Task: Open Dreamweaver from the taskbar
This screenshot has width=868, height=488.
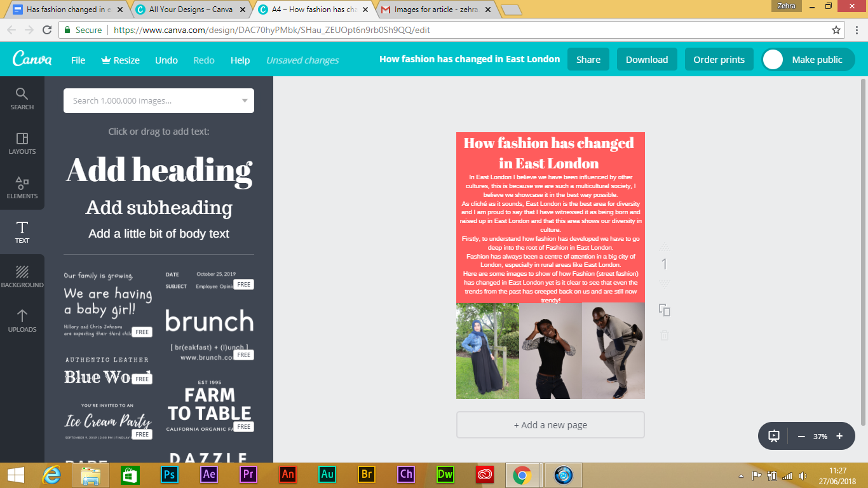Action: point(445,475)
